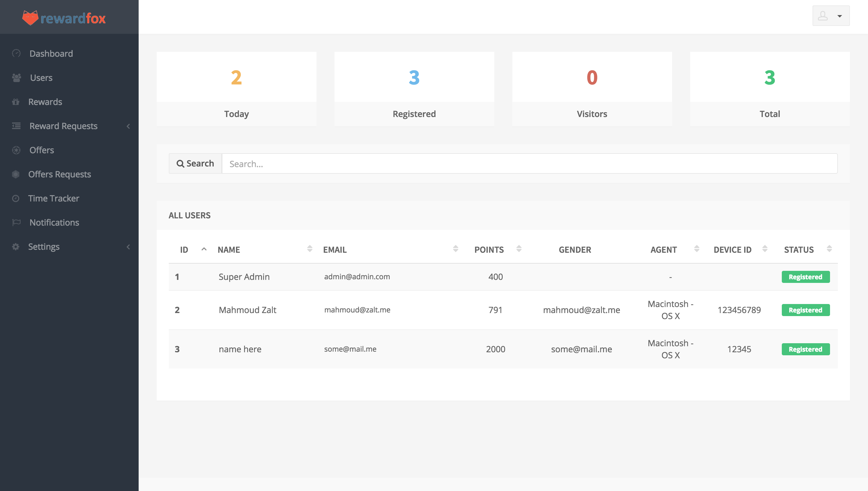Click the rewardfox fox logo
Viewport: 868px width, 491px height.
click(30, 18)
